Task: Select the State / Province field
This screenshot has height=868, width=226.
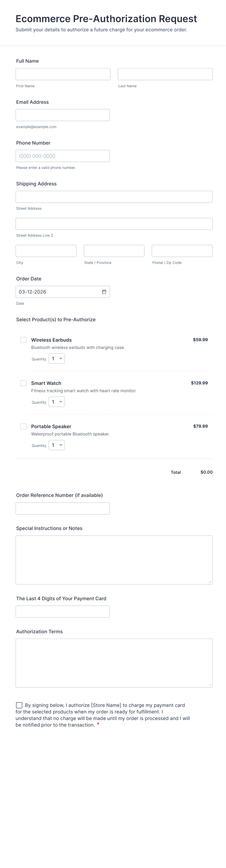Action: 114,251
